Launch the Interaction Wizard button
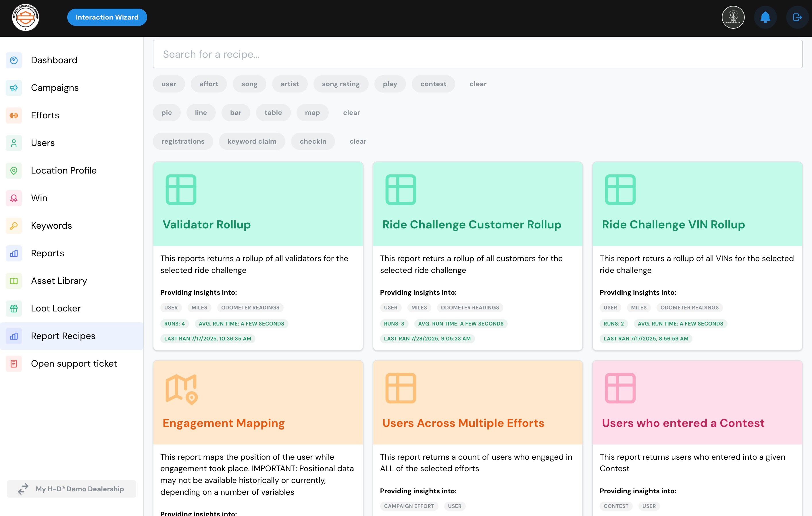Image resolution: width=812 pixels, height=516 pixels. pos(107,17)
